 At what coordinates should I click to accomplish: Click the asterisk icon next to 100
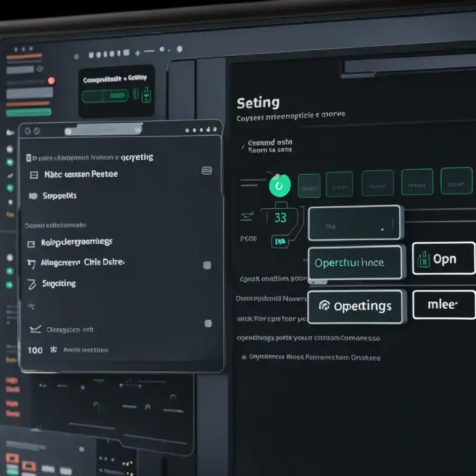point(53,350)
